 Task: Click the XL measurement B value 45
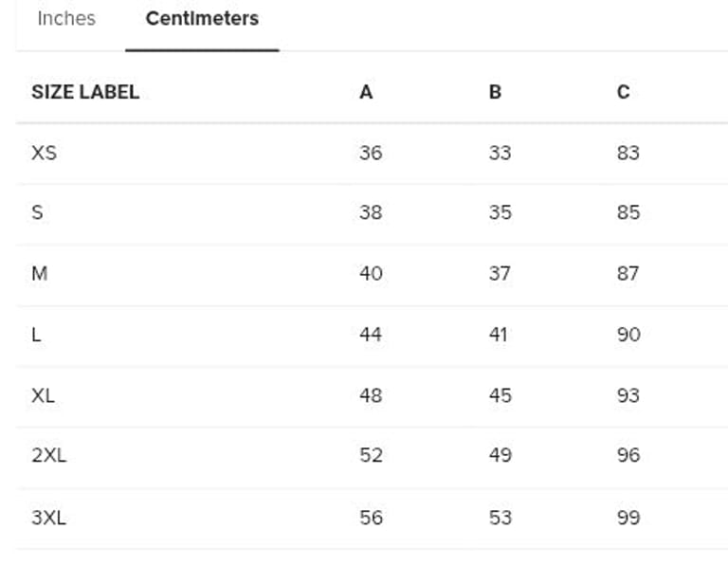pyautogui.click(x=500, y=395)
